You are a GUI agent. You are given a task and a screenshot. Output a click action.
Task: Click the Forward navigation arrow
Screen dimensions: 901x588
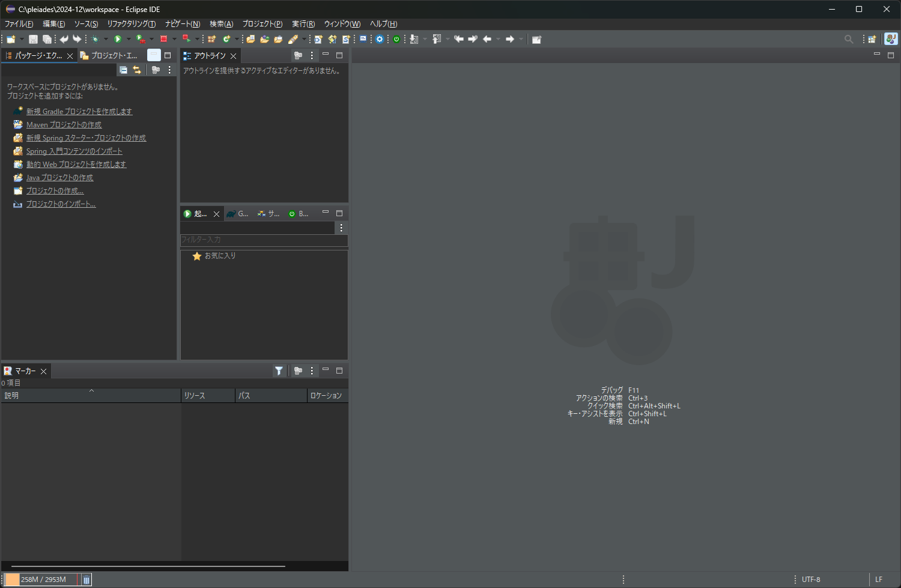coord(510,39)
